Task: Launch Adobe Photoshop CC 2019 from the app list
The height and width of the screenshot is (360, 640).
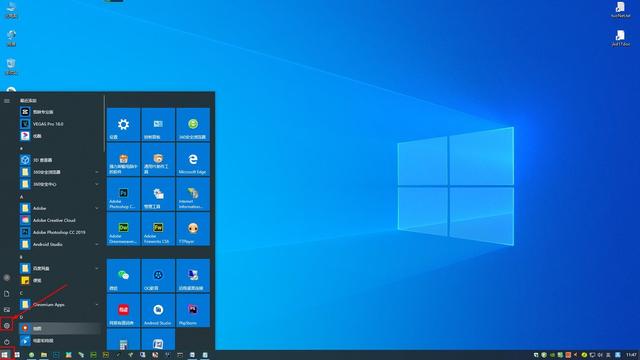Action: 60,232
